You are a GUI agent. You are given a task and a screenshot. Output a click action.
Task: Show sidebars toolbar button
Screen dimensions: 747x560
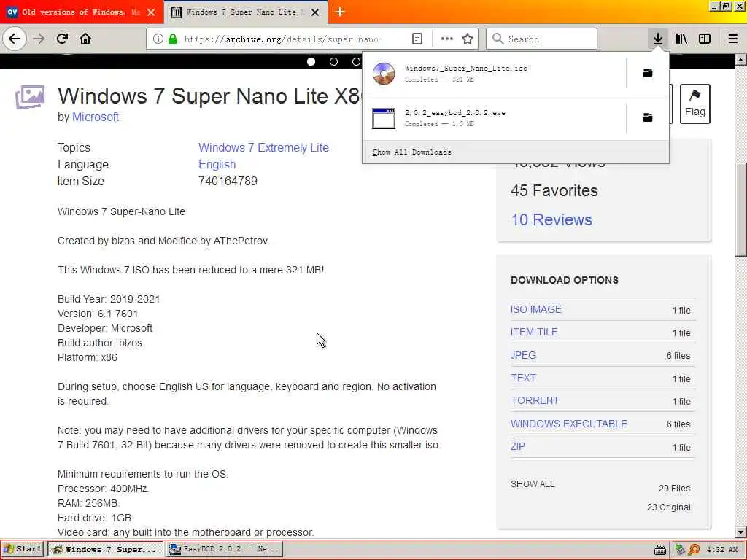pyautogui.click(x=705, y=39)
